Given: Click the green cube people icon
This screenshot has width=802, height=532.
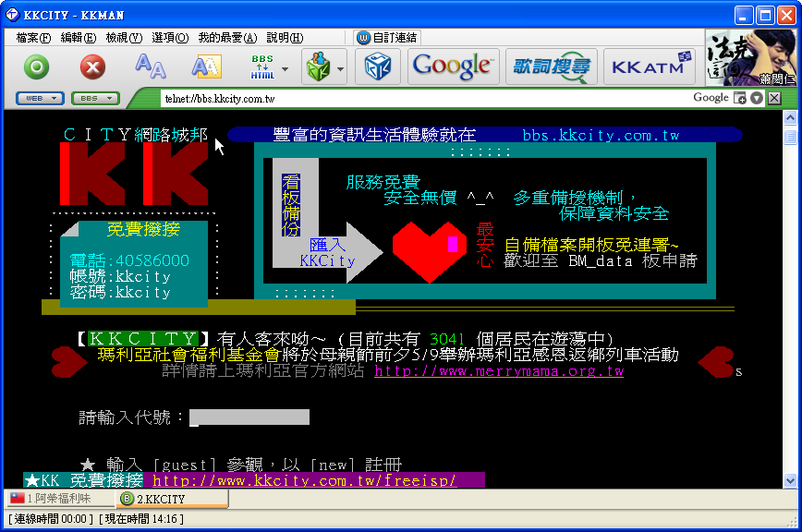Looking at the screenshot, I should pyautogui.click(x=318, y=66).
